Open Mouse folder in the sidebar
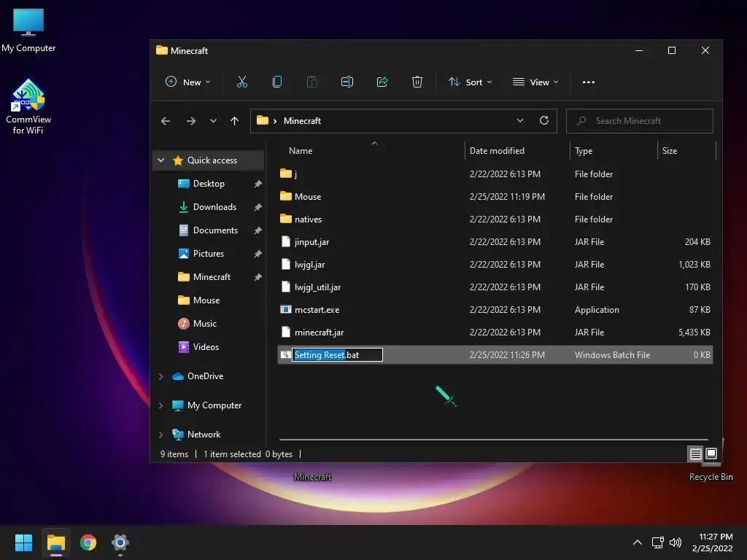 click(x=206, y=300)
